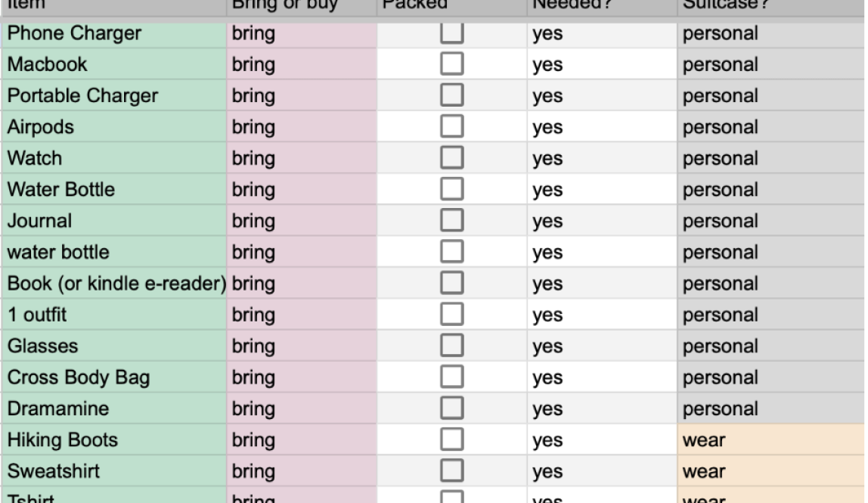The width and height of the screenshot is (868, 503).
Task: Click the "Sweatshirt" item cell
Action: coord(115,471)
